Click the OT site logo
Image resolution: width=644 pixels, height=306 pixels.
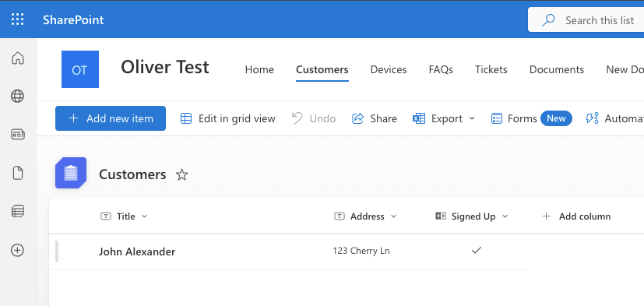coord(80,69)
